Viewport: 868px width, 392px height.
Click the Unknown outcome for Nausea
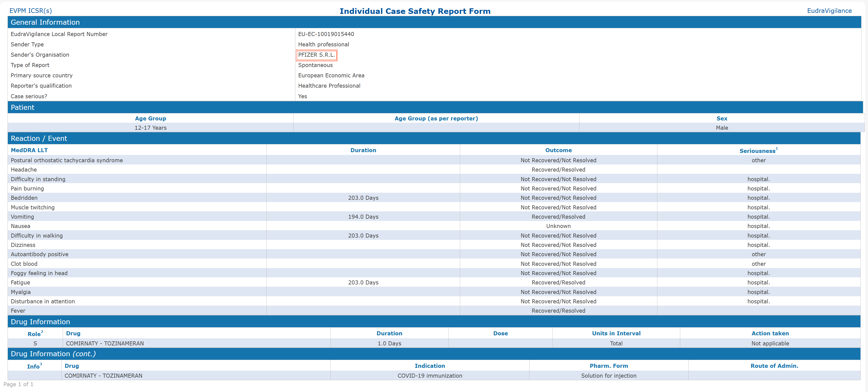click(x=558, y=226)
